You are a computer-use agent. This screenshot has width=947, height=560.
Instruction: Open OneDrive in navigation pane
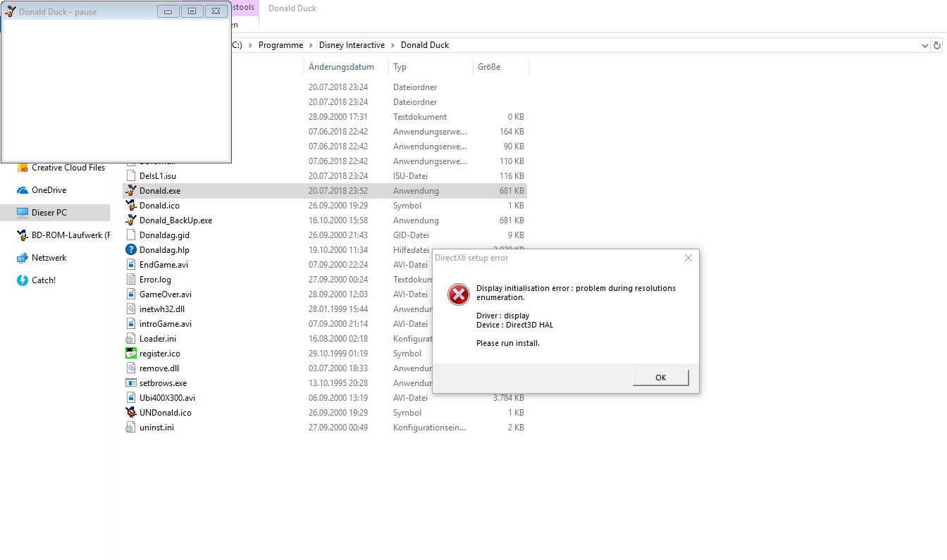[x=49, y=190]
